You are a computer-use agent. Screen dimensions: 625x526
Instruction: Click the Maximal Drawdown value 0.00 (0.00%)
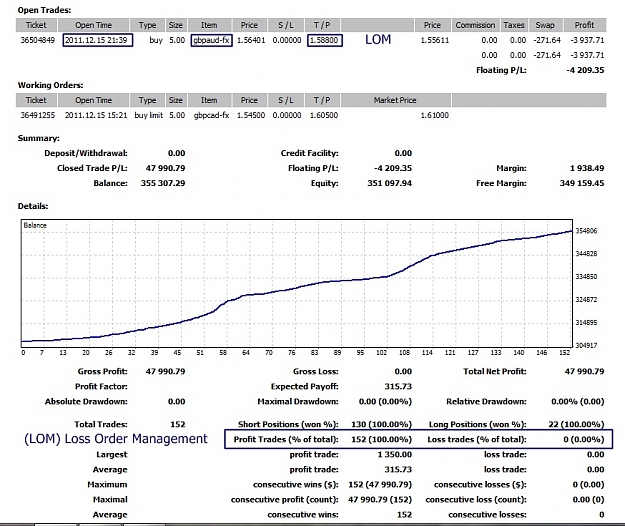385,402
